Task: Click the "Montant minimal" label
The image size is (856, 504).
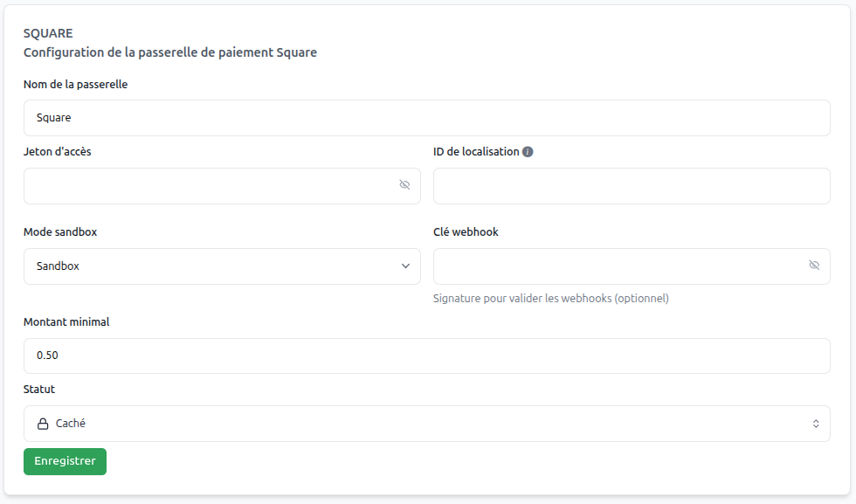Action: pyautogui.click(x=66, y=321)
